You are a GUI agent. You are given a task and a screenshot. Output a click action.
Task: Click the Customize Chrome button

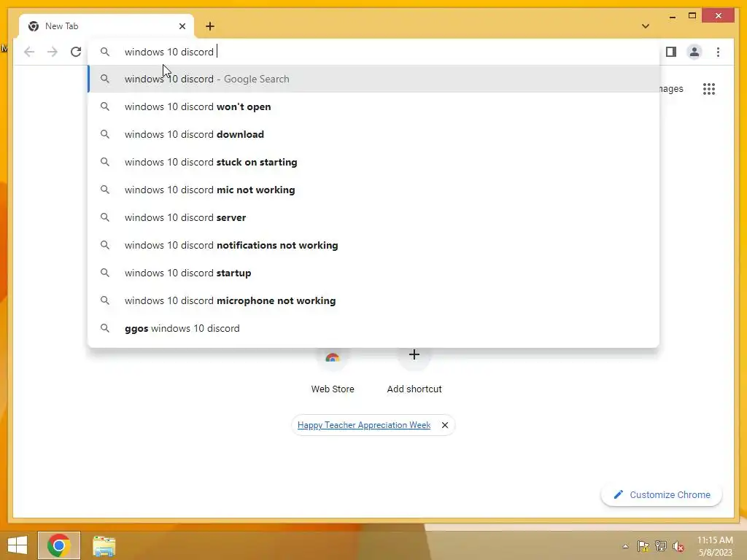(662, 495)
